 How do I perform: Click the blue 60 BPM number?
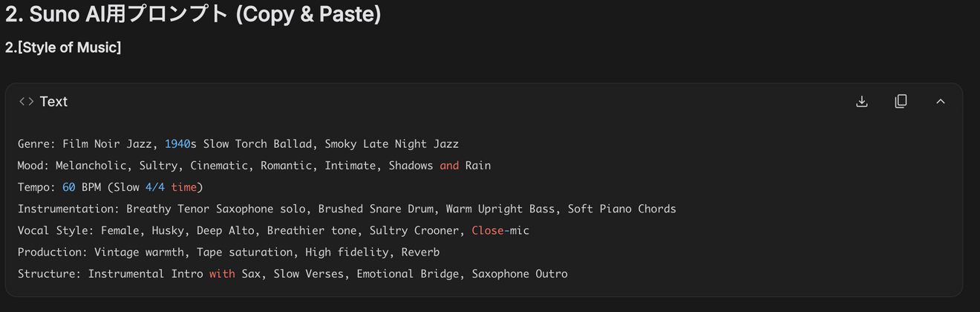point(68,187)
